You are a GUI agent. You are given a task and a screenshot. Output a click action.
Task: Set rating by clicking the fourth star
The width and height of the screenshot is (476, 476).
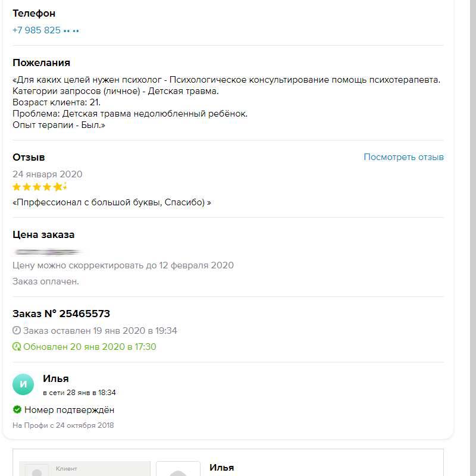coord(46,186)
